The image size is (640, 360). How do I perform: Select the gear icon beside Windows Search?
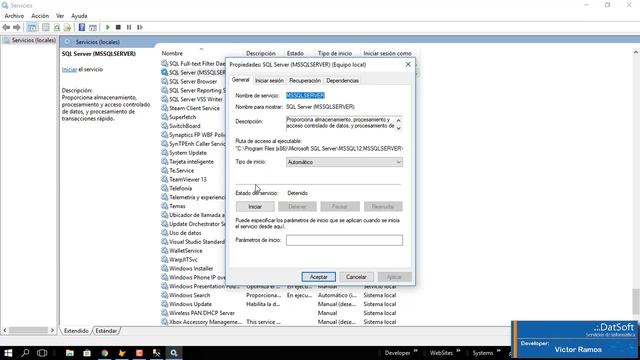tap(164, 295)
